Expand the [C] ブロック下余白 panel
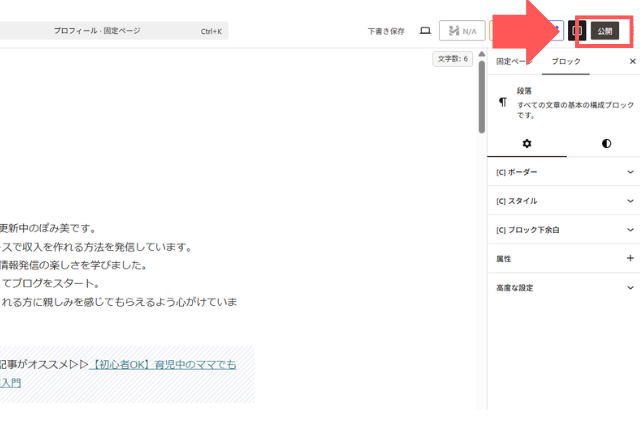Image resolution: width=640 pixels, height=427 pixels. coord(565,229)
